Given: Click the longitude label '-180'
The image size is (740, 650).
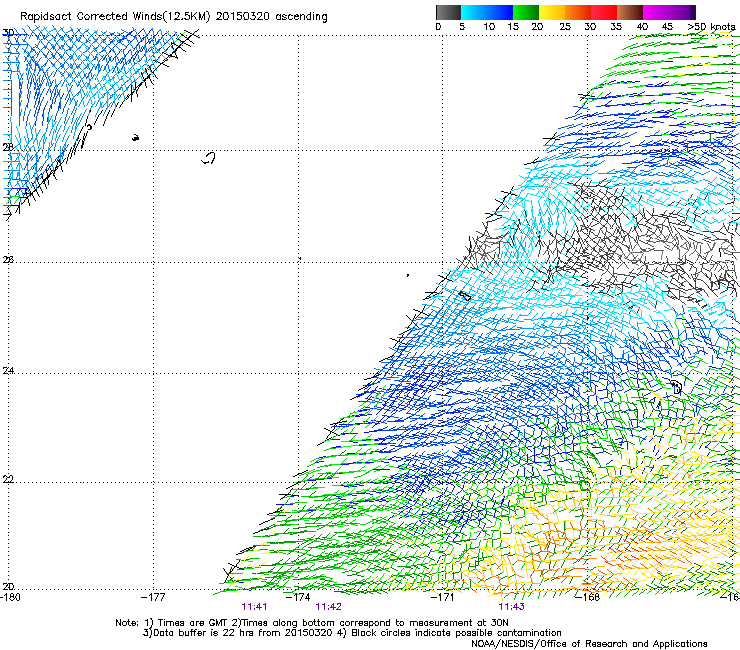Looking at the screenshot, I should (x=10, y=597).
